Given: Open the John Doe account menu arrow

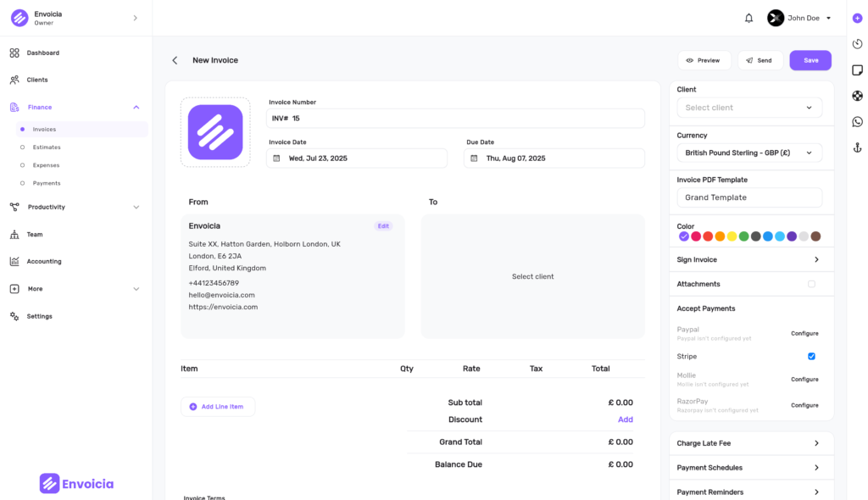Looking at the screenshot, I should click(829, 19).
